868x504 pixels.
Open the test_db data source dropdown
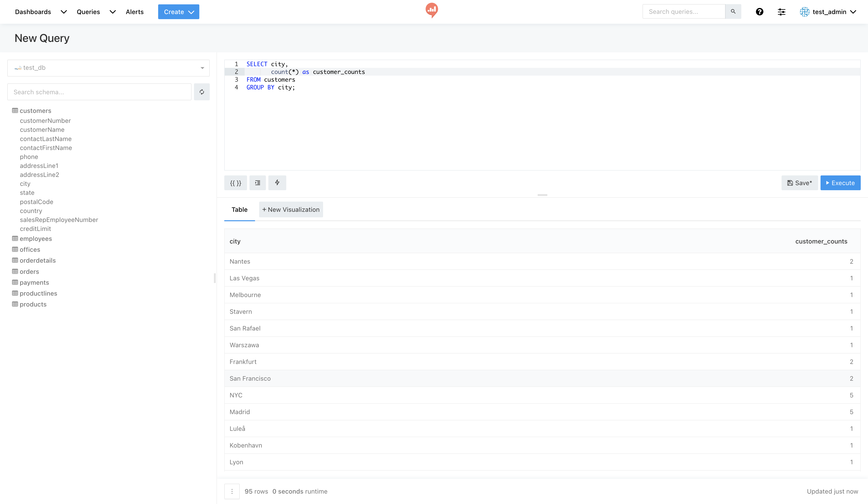[x=108, y=68]
